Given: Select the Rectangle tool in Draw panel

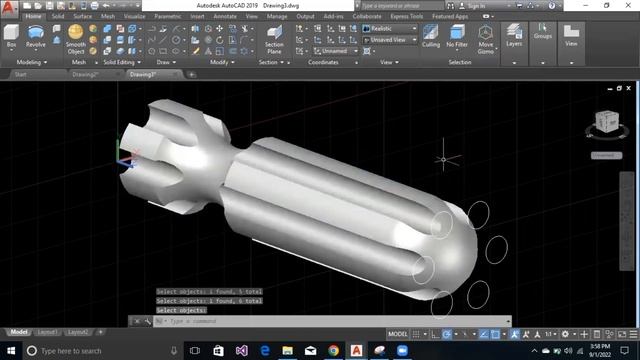Looking at the screenshot, I should pyautogui.click(x=163, y=51).
